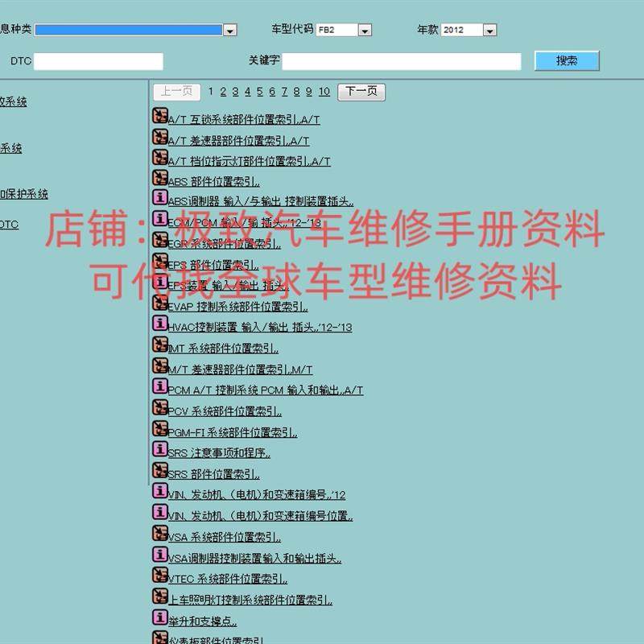Select the DTC item in left sidebar
Image resolution: width=644 pixels, height=644 pixels.
10,224
